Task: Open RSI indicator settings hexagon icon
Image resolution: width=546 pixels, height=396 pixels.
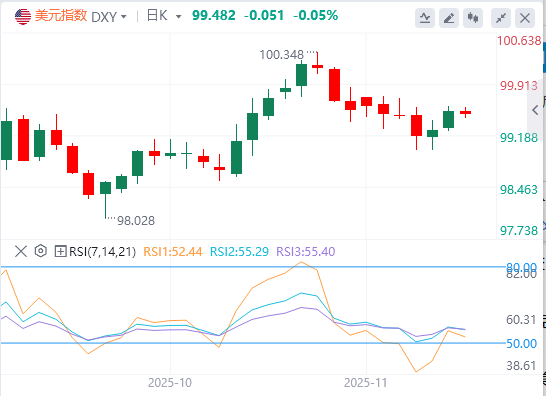Action: tap(41, 251)
